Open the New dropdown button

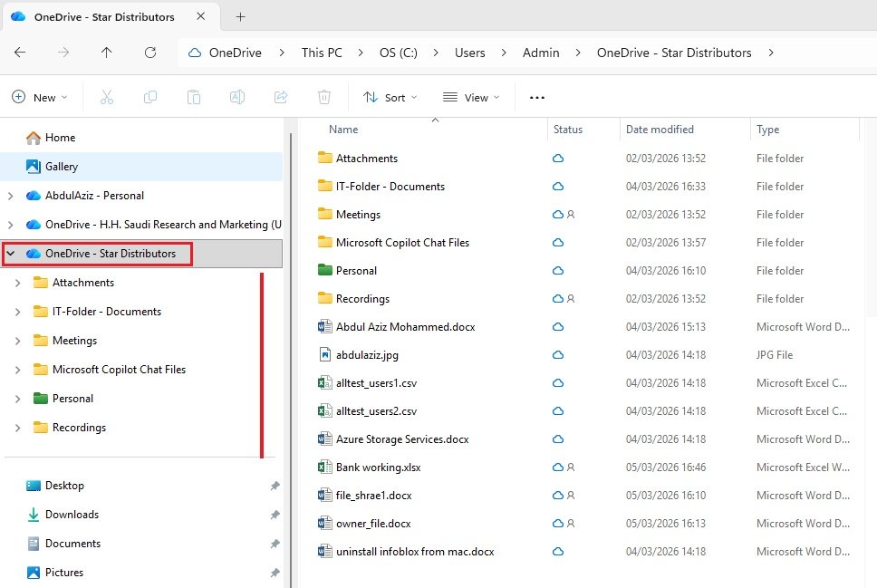(x=40, y=97)
